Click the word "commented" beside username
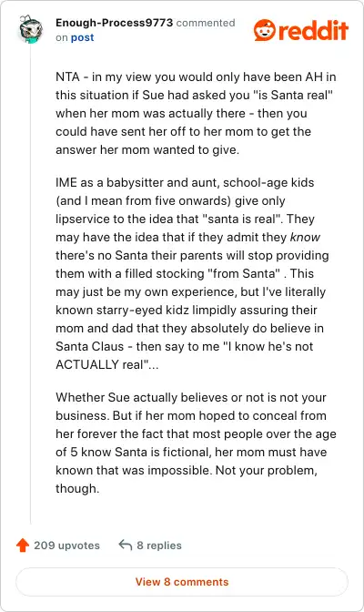The height and width of the screenshot is (612, 364). (x=206, y=23)
